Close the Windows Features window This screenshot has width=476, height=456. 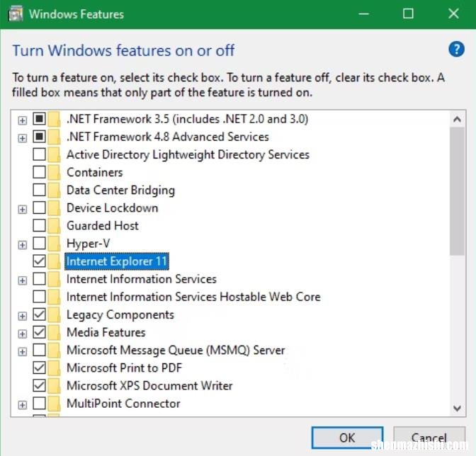[453, 14]
